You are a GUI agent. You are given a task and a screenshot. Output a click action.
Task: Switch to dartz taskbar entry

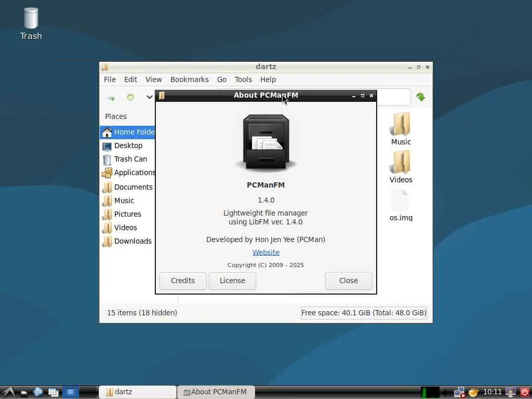(x=138, y=392)
